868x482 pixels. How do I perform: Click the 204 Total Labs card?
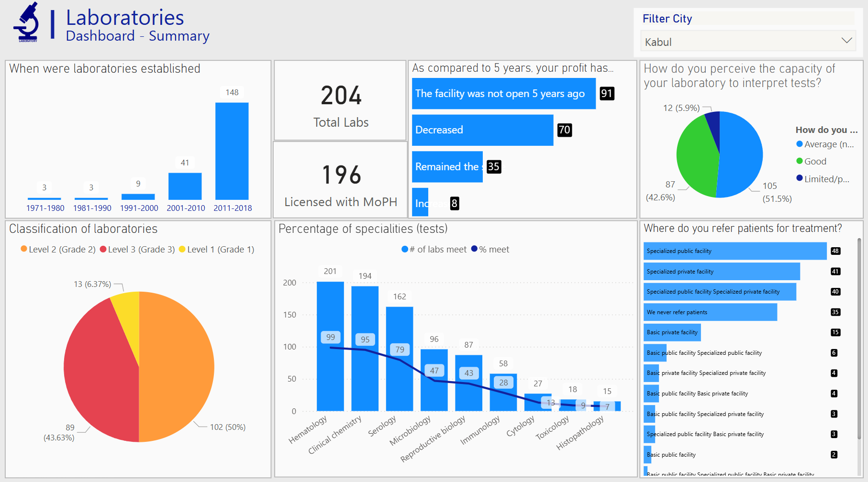pos(340,101)
